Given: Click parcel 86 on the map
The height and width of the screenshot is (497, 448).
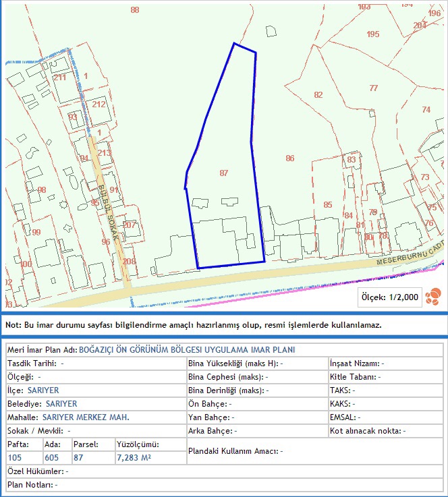Looking at the screenshot, I should coord(290,158).
